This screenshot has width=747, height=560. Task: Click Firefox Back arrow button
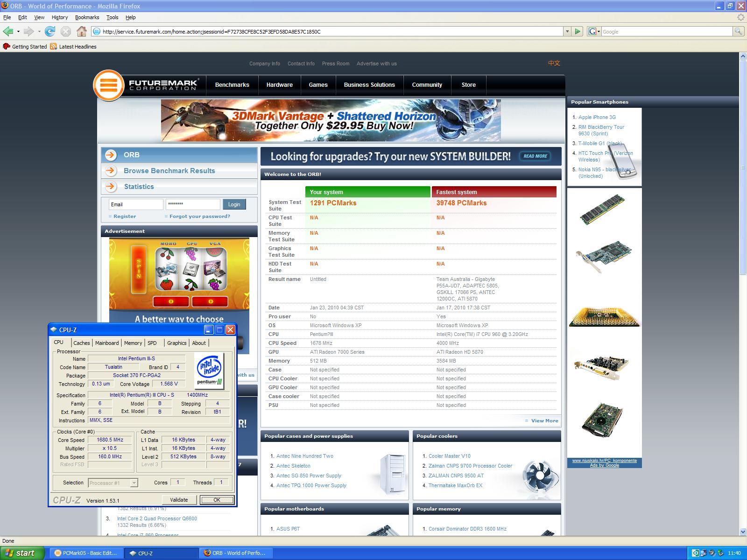click(8, 31)
